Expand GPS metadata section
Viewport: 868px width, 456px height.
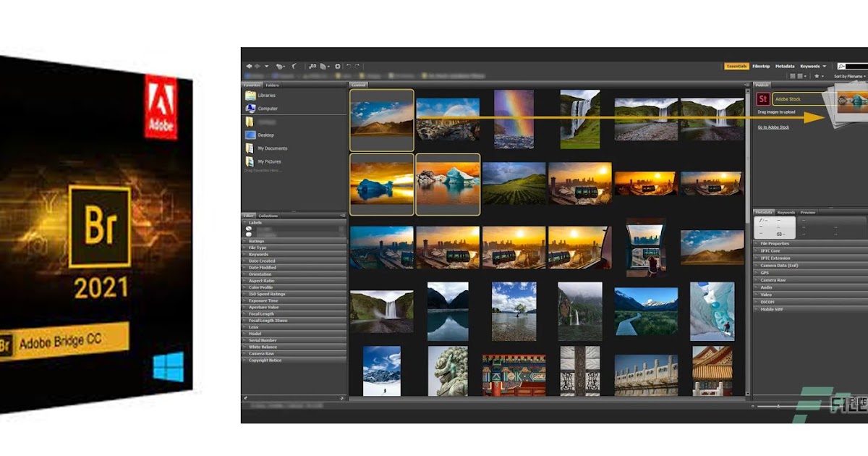810,272
